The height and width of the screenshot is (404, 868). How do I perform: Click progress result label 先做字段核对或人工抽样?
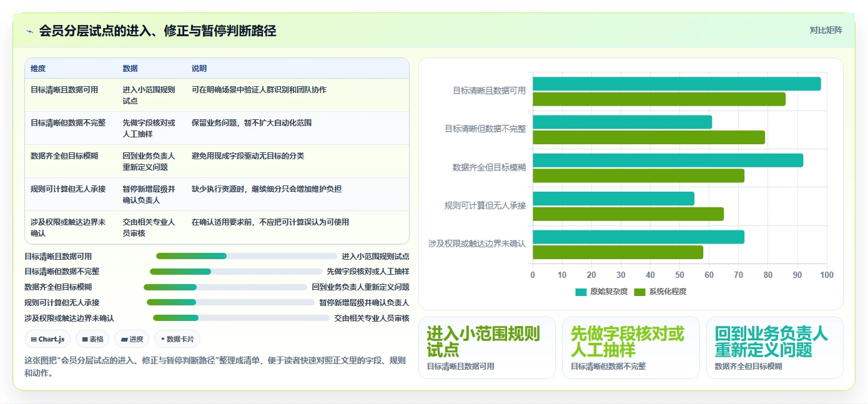click(368, 272)
